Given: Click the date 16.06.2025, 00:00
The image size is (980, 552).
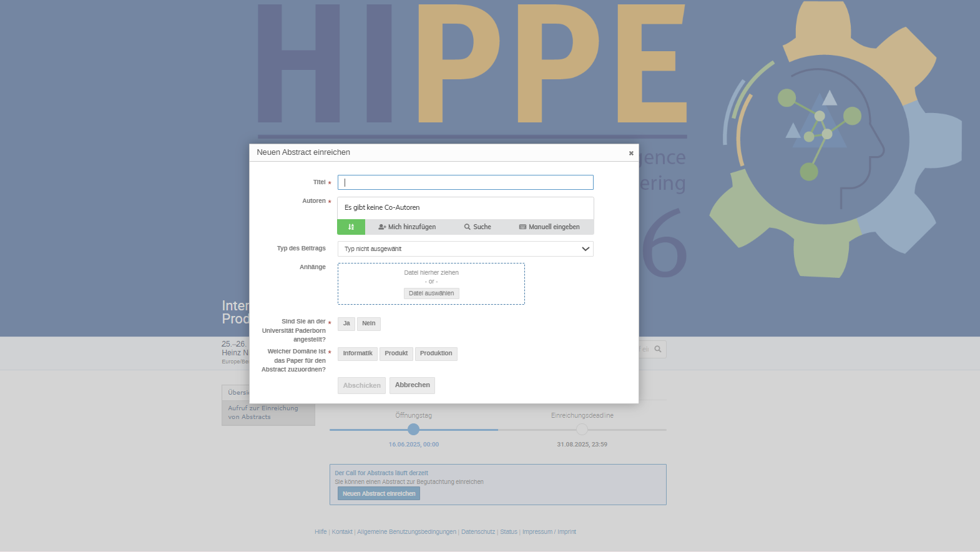Looking at the screenshot, I should 414,445.
